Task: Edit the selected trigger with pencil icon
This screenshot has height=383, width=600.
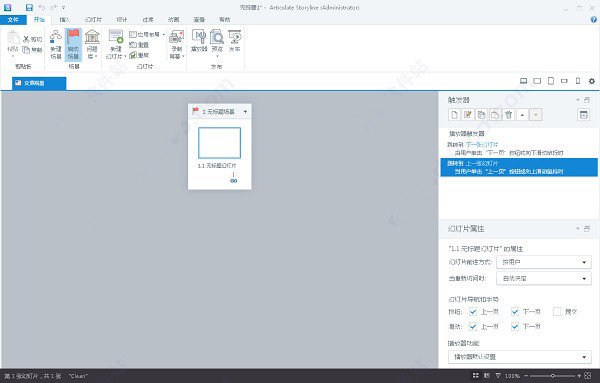Action: (x=468, y=115)
